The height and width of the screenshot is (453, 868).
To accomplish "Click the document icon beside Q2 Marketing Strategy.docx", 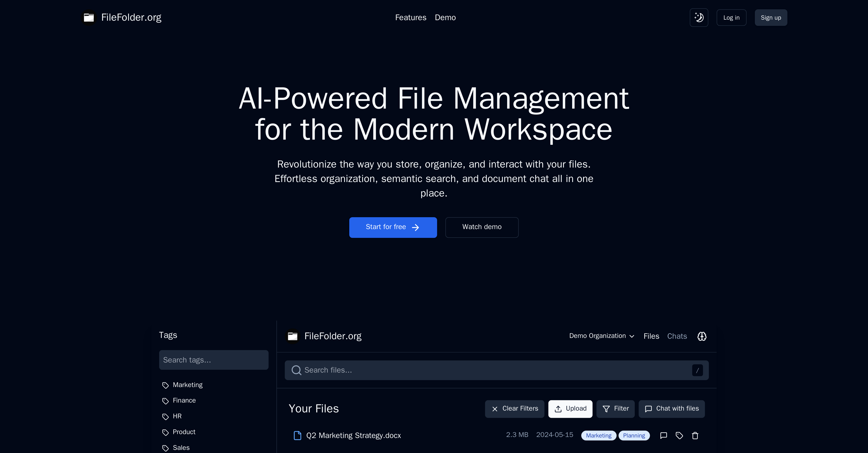I will tap(298, 435).
